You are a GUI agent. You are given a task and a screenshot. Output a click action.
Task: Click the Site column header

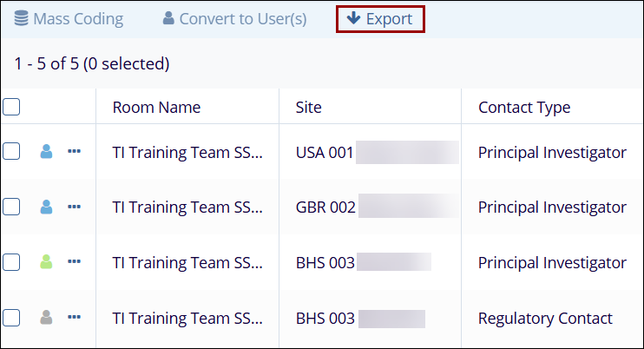click(x=308, y=108)
